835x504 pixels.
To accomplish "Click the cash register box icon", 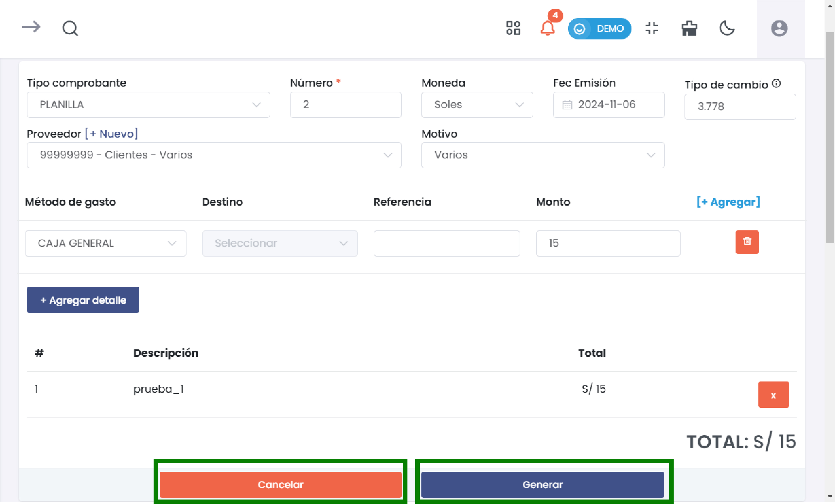I will coord(689,29).
